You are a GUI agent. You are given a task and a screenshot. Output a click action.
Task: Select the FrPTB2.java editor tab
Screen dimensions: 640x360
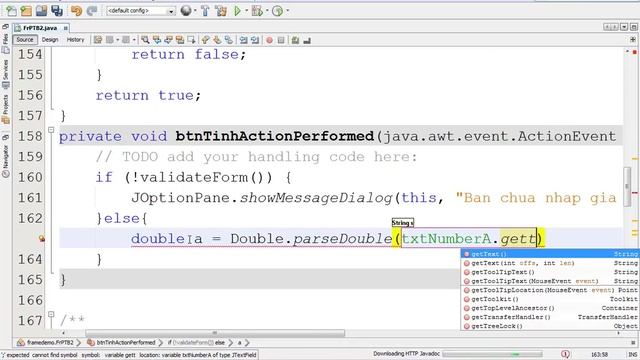click(40, 28)
